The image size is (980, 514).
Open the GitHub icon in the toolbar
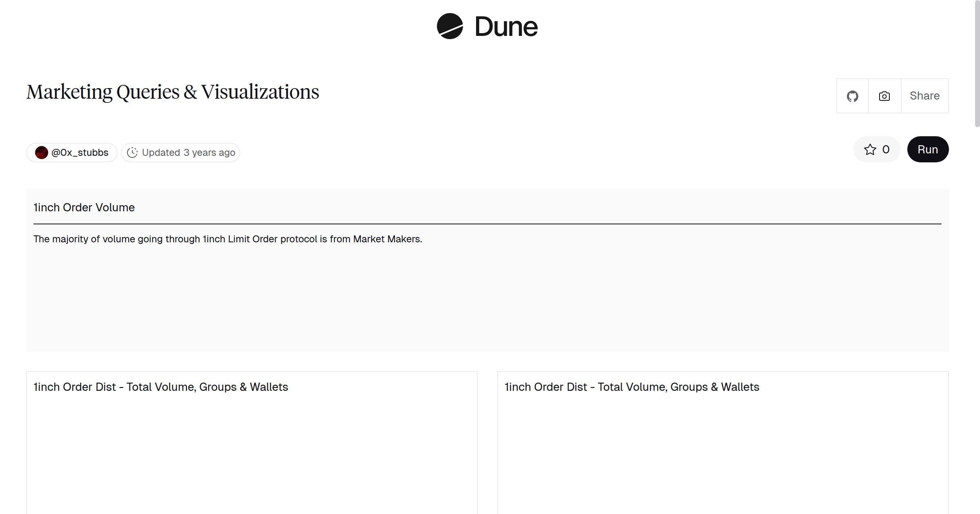(x=853, y=95)
